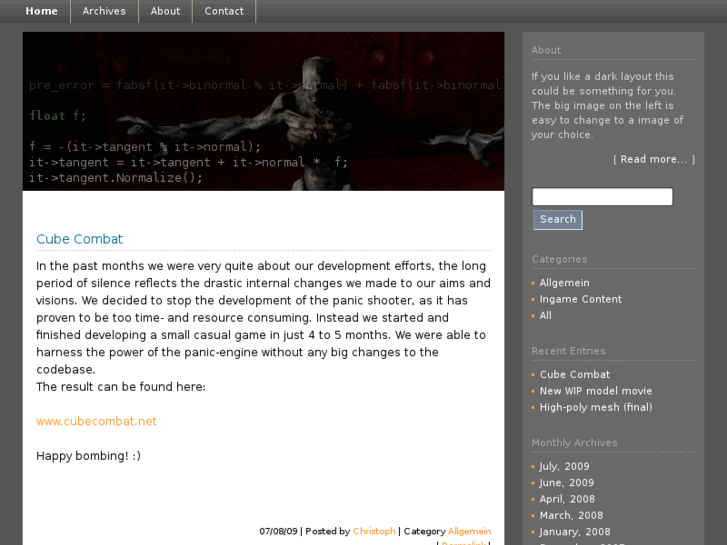
Task: Open June, 2009 monthly archive
Action: [x=567, y=483]
